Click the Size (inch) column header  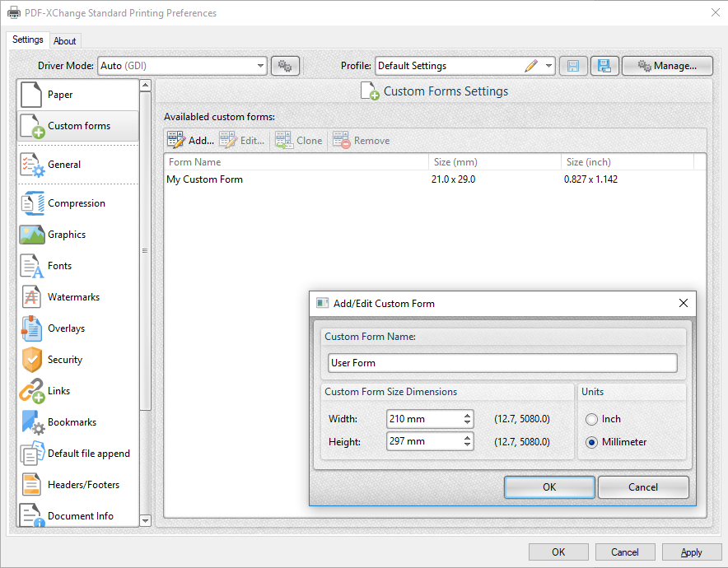click(x=628, y=162)
